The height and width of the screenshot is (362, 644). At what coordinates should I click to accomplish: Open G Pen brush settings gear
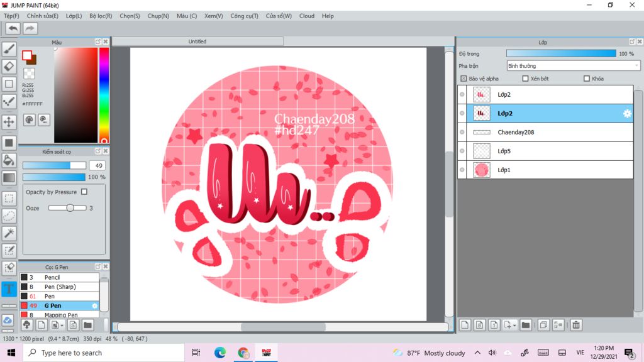click(94, 306)
